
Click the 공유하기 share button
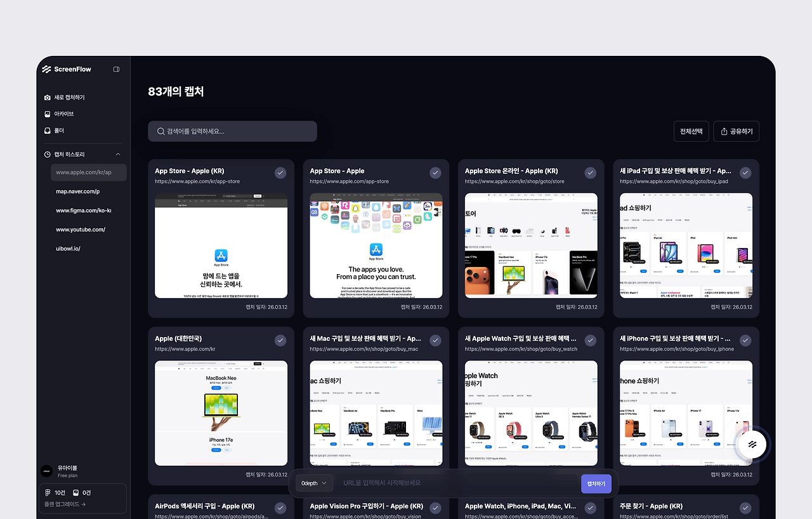coord(737,131)
